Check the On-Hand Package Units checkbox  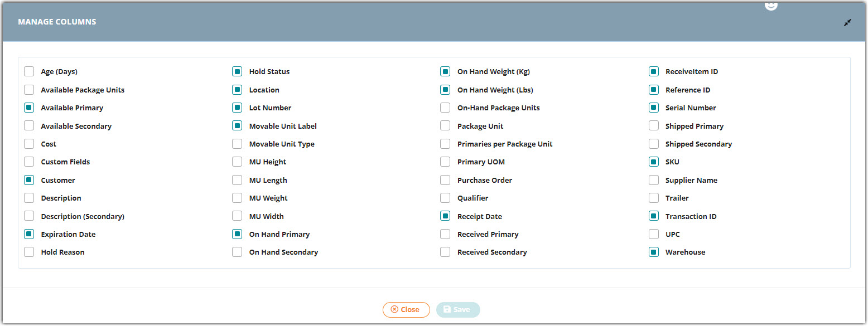pyautogui.click(x=445, y=108)
